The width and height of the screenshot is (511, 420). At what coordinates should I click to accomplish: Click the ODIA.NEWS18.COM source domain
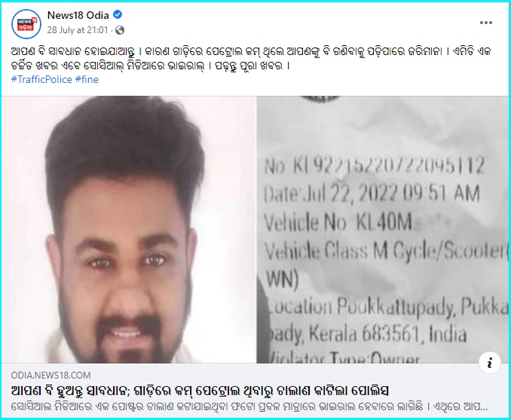pyautogui.click(x=50, y=376)
